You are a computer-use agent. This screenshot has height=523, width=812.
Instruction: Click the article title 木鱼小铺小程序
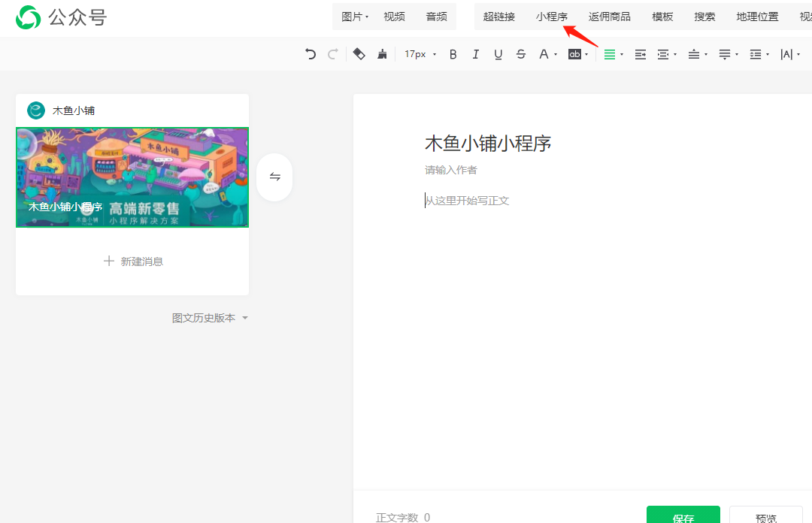(x=488, y=144)
